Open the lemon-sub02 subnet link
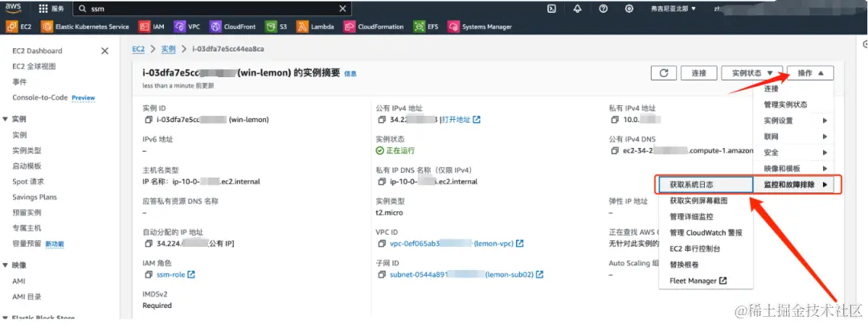This screenshot has height=324, width=868. coord(466,275)
